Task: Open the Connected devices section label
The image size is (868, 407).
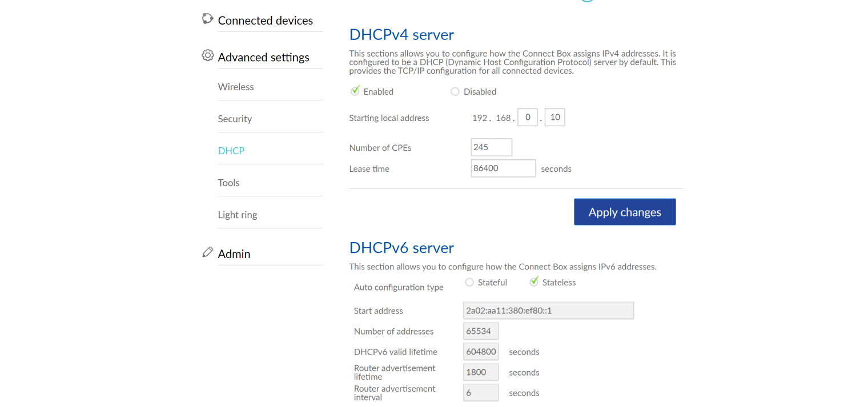Action: click(x=265, y=21)
